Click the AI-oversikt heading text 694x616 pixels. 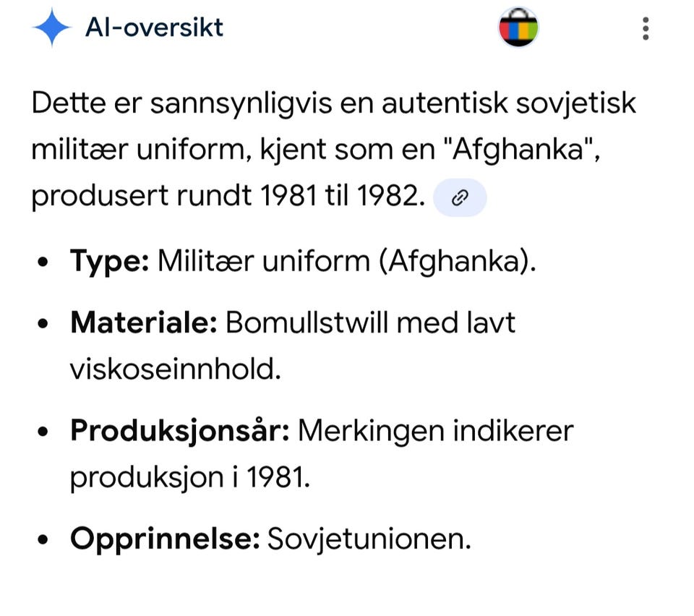154,27
